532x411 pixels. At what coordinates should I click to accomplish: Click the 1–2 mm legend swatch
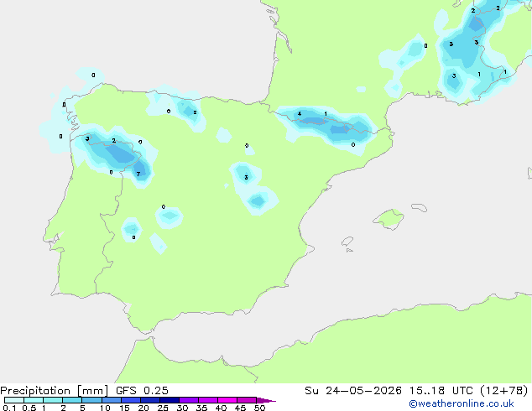53,400
